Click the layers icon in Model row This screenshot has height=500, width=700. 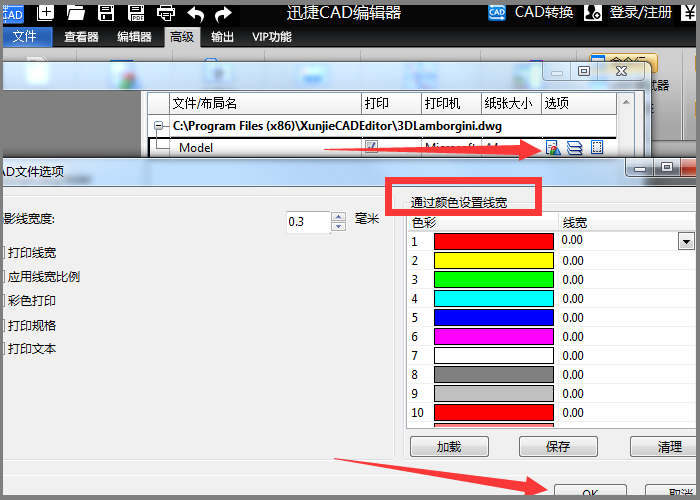[x=575, y=147]
